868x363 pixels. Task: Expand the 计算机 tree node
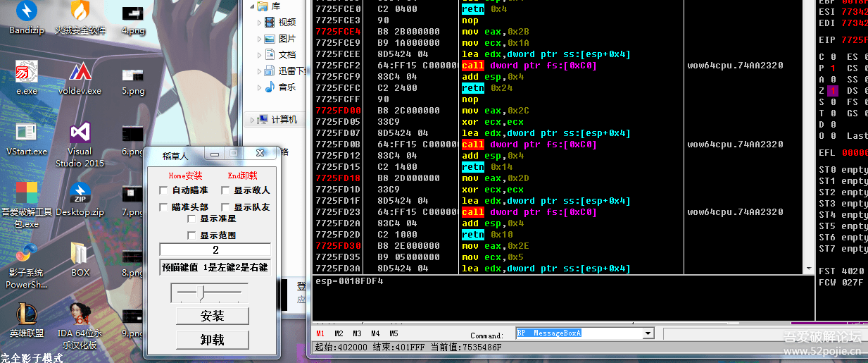(251, 120)
